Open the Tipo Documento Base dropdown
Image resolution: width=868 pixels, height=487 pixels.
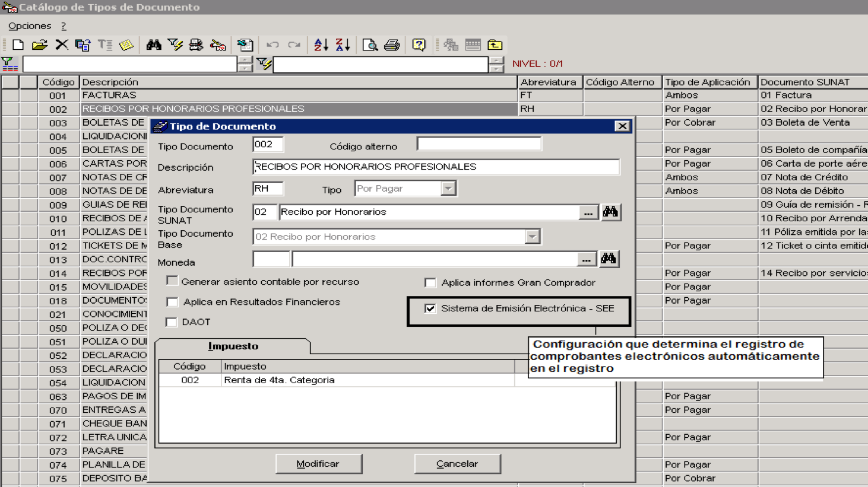coord(533,237)
